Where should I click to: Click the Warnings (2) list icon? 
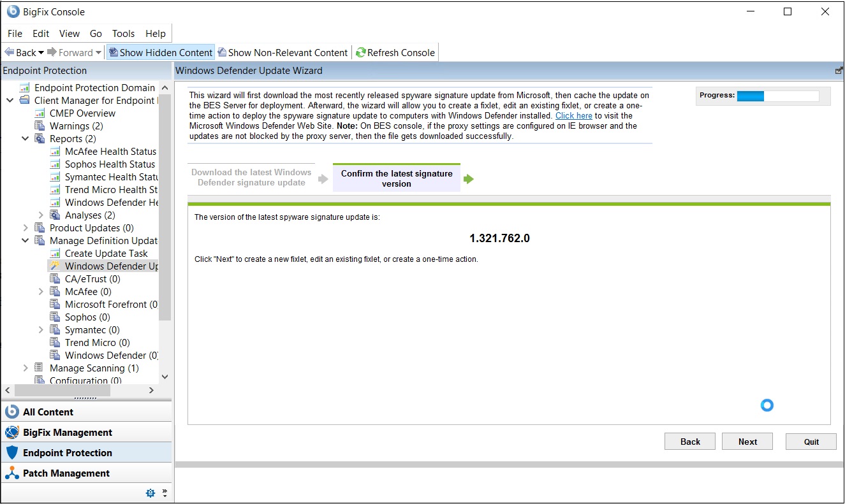point(40,126)
